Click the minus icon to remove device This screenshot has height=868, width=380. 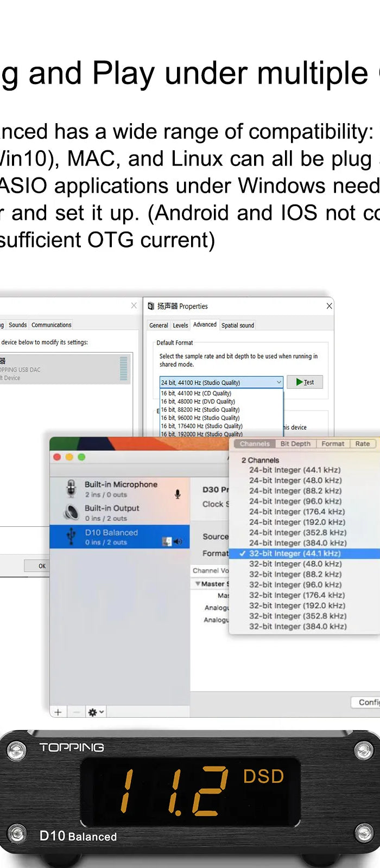point(76,712)
